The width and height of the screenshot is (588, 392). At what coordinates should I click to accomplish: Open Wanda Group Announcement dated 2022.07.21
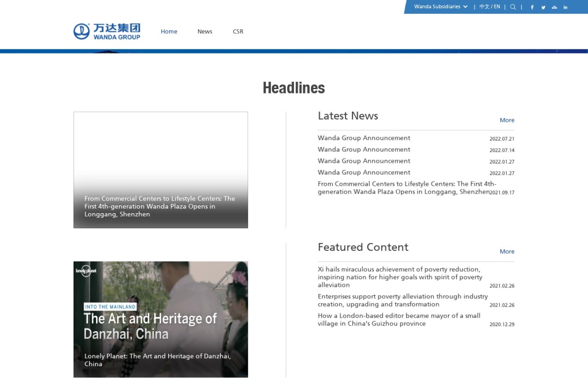point(364,138)
